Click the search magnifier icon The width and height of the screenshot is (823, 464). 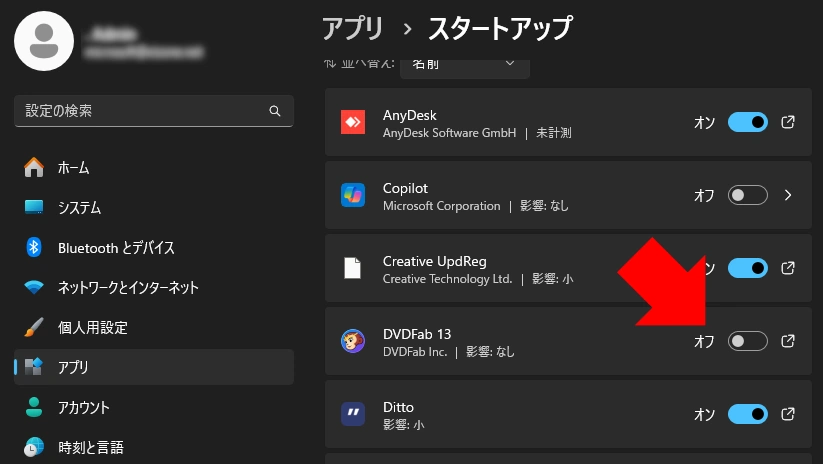click(x=275, y=111)
